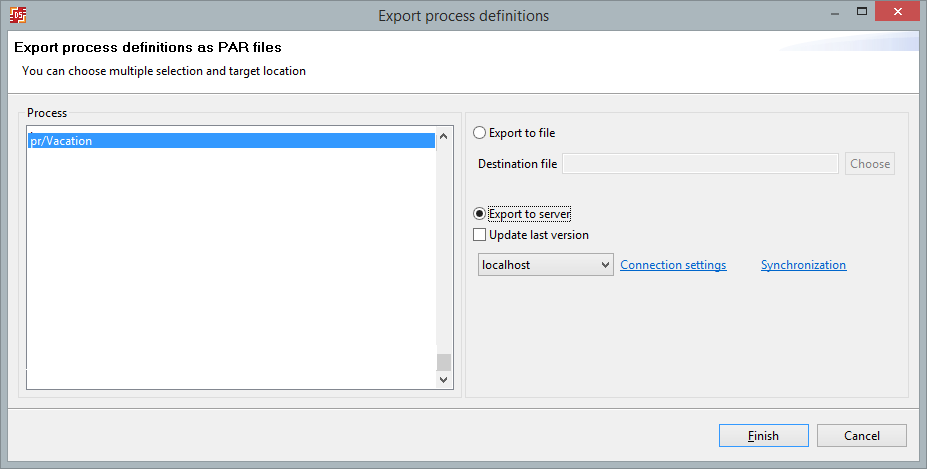Select the Export to file option
The width and height of the screenshot is (927, 469).
click(x=480, y=133)
